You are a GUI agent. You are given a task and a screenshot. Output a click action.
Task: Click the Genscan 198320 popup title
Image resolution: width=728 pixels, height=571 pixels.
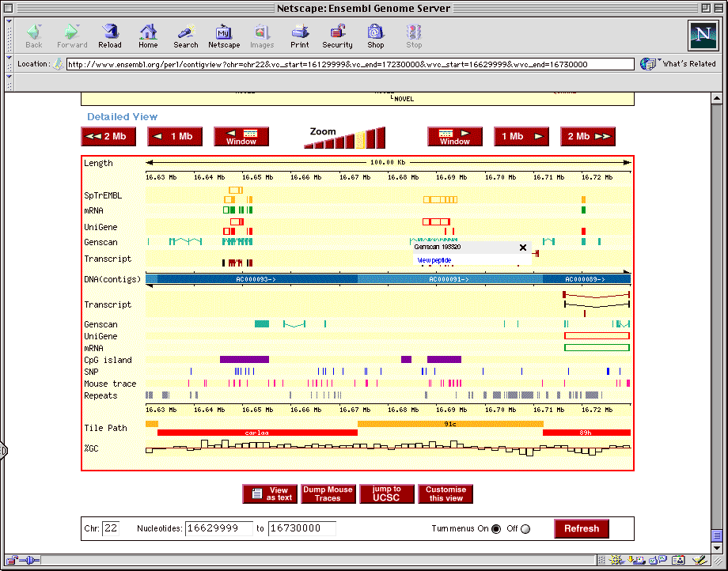click(x=438, y=248)
